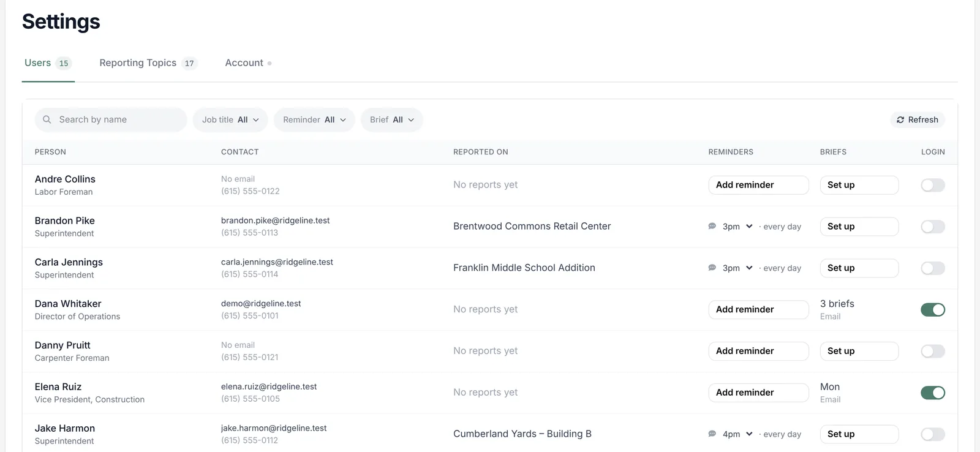Add reminder for Elena Ruiz
Screen dimensions: 980x452
click(758, 393)
